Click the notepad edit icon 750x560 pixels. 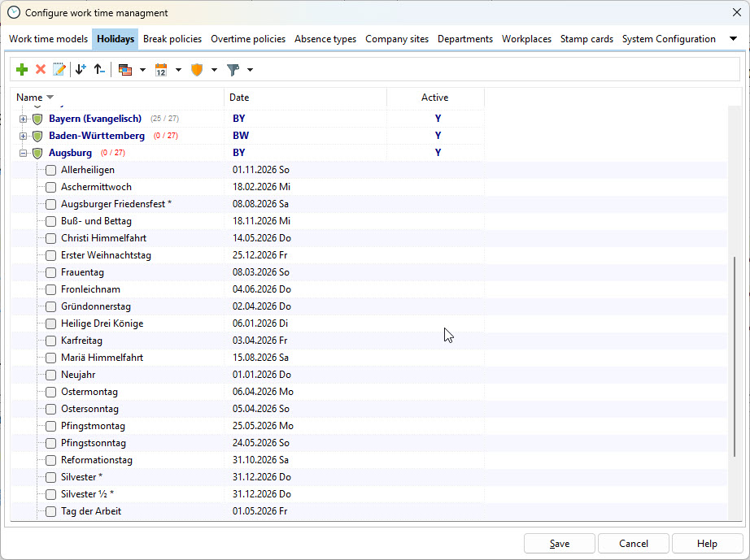(x=59, y=70)
